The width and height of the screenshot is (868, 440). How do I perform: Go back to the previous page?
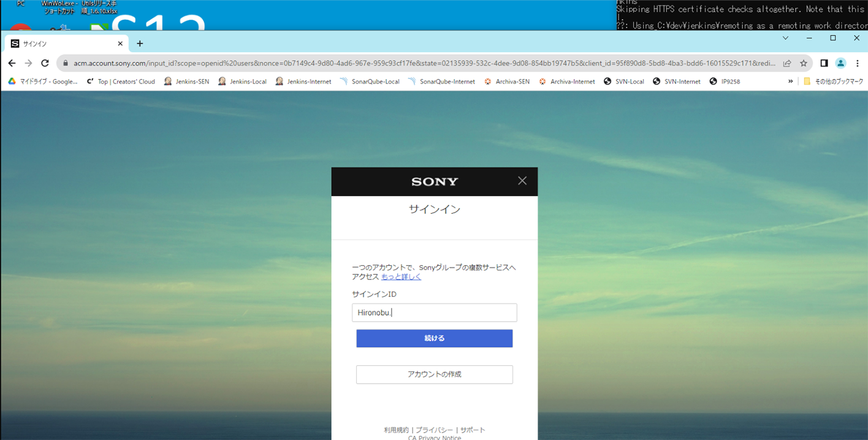tap(12, 63)
